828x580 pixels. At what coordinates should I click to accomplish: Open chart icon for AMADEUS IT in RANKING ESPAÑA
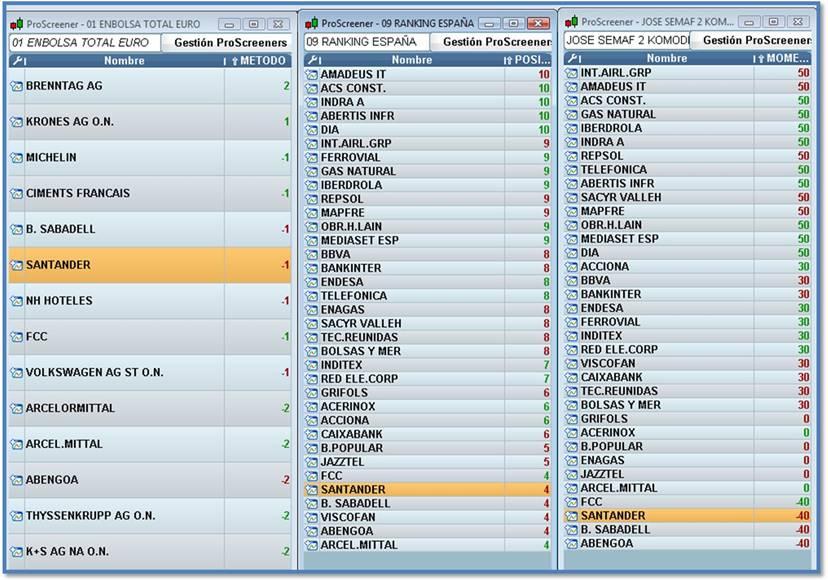tap(312, 74)
